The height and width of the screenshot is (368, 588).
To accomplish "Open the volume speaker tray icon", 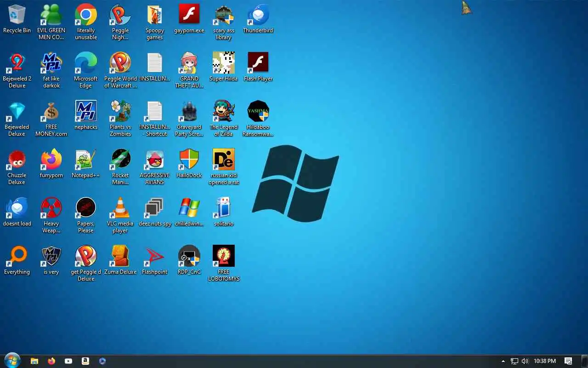I will (525, 361).
